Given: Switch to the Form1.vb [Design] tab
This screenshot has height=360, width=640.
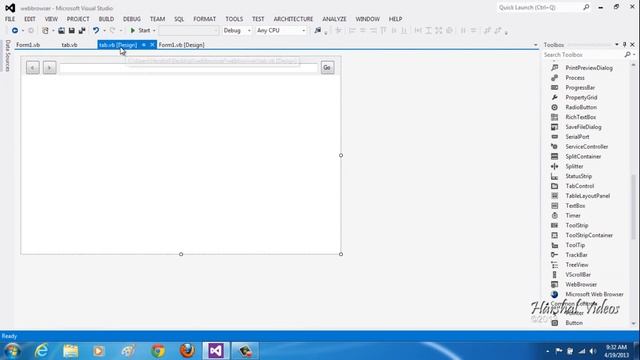Looking at the screenshot, I should coord(181,45).
